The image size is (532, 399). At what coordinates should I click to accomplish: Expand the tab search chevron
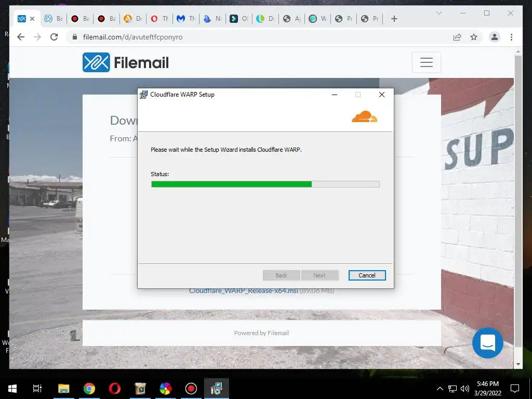(438, 13)
